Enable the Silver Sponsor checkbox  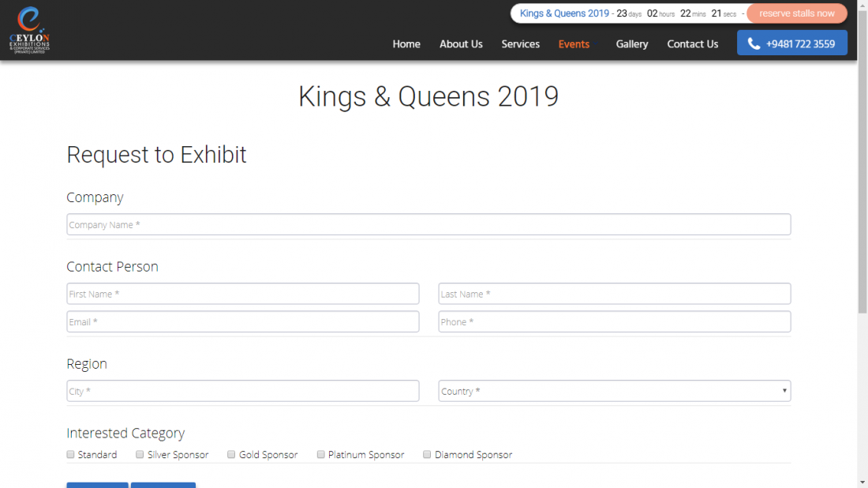(x=140, y=454)
